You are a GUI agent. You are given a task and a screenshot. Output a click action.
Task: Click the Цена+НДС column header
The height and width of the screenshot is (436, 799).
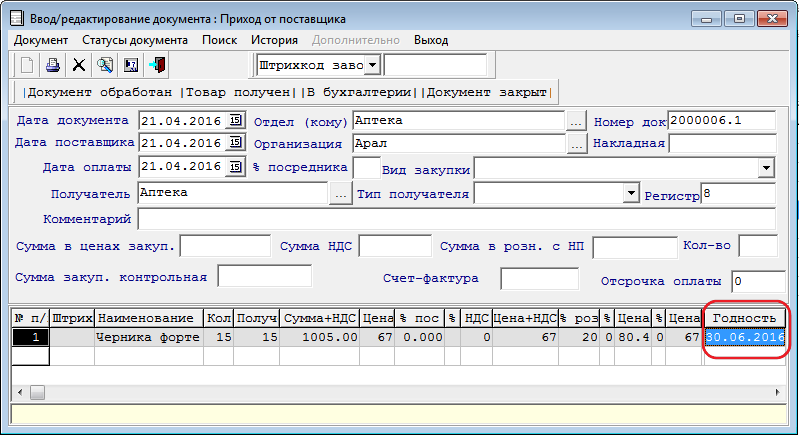pos(525,318)
